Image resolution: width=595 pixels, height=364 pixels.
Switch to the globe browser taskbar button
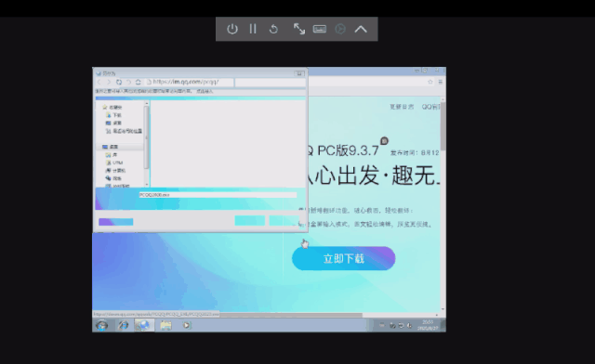tap(144, 325)
